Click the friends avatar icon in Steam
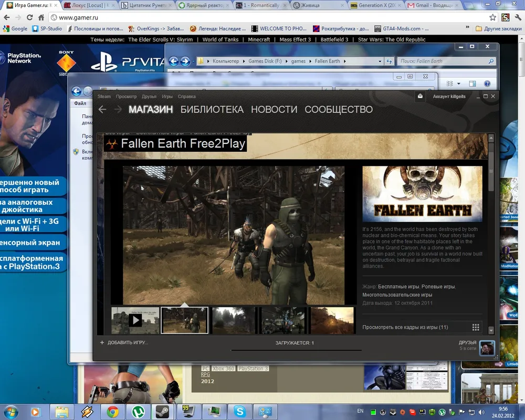 (487, 348)
